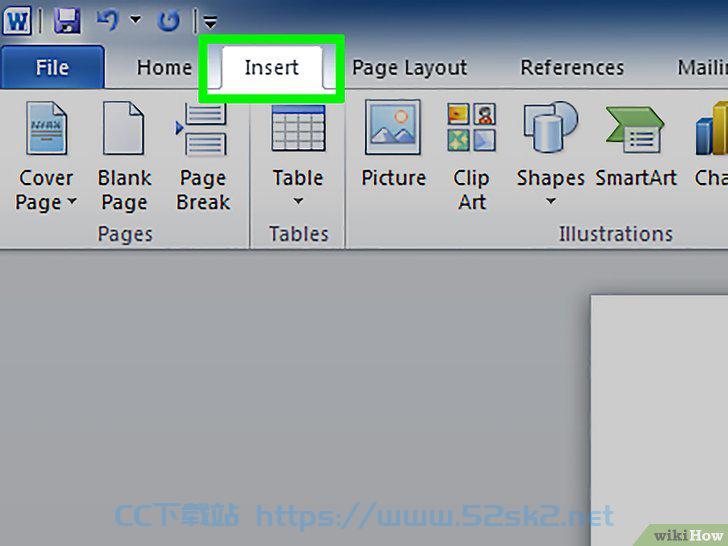Insert a Chart
The image size is (728, 546).
(711, 145)
